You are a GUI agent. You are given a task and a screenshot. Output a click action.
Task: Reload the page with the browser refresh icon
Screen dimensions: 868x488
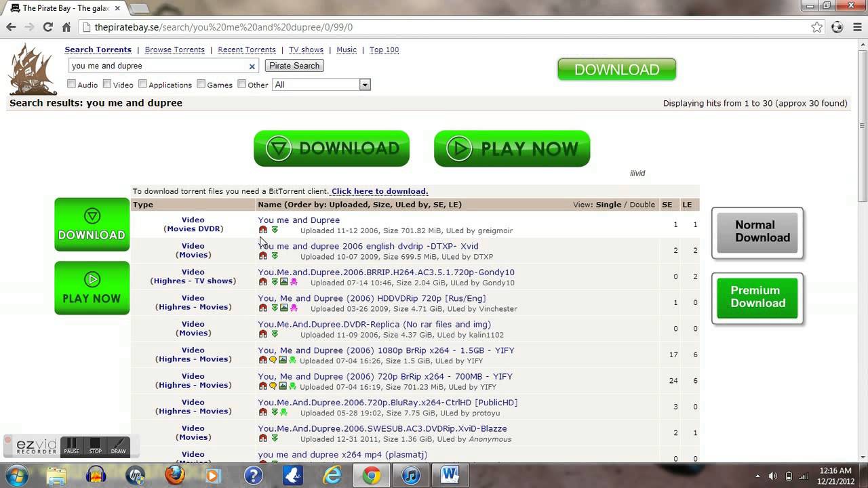coord(47,27)
